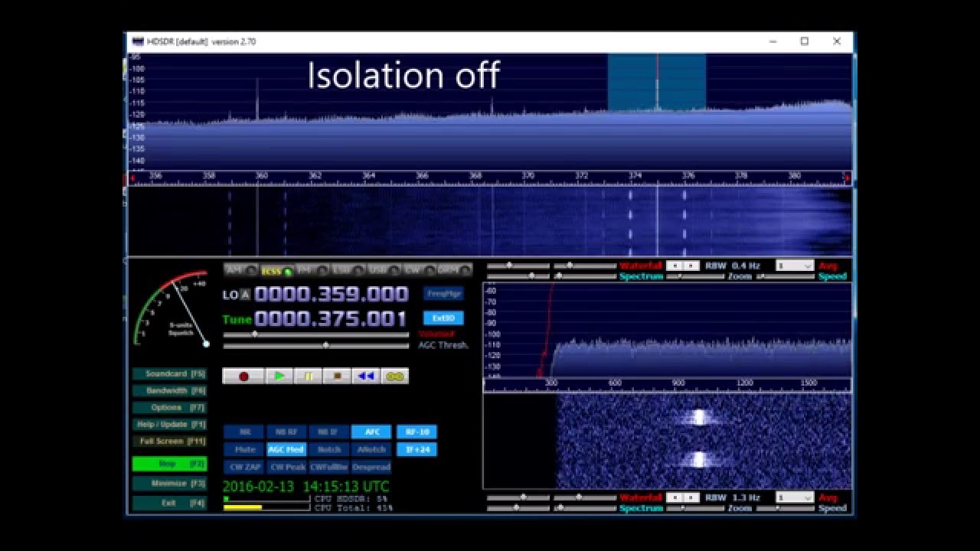Image resolution: width=980 pixels, height=551 pixels.
Task: Select CW demodulation mode
Action: [419, 270]
